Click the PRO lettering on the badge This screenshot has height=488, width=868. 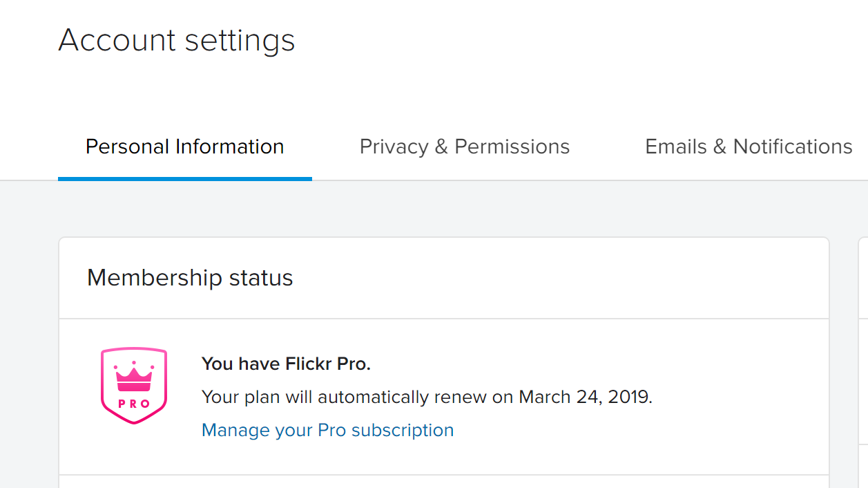click(x=134, y=404)
